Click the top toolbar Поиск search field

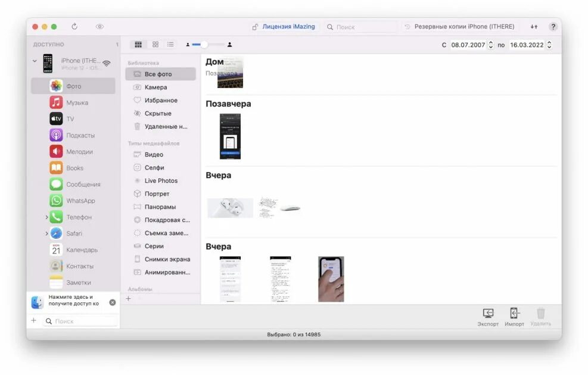tap(360, 27)
